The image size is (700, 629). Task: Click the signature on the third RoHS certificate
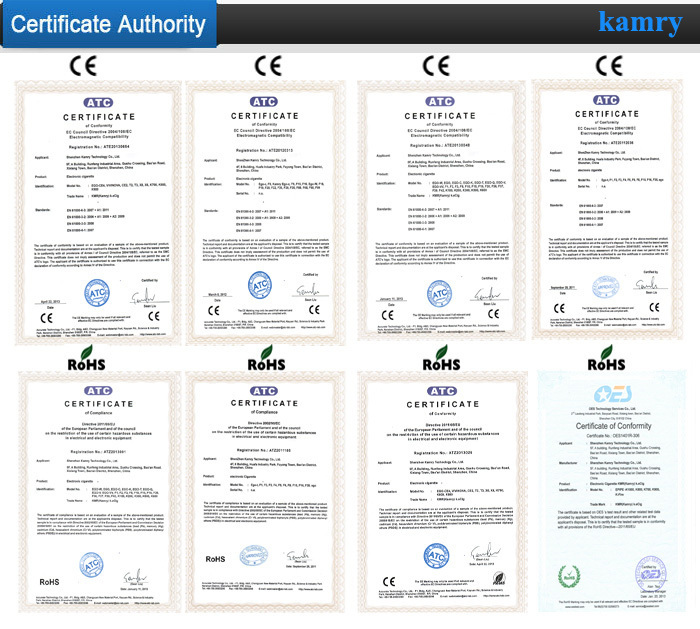(485, 552)
